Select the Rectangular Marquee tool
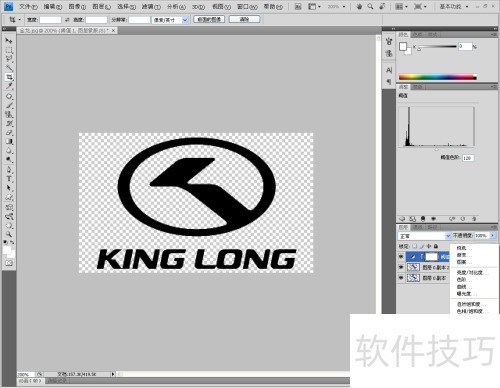This screenshot has width=500, height=388. [x=9, y=50]
